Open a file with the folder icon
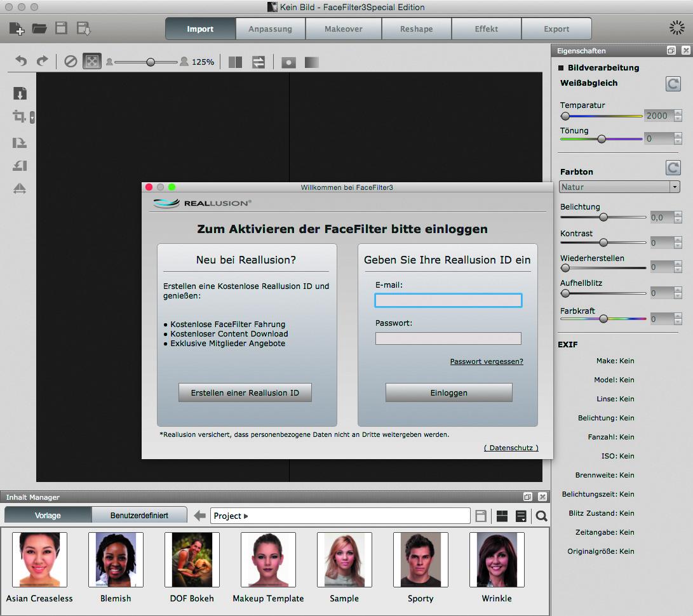The image size is (693, 616). 39,29
